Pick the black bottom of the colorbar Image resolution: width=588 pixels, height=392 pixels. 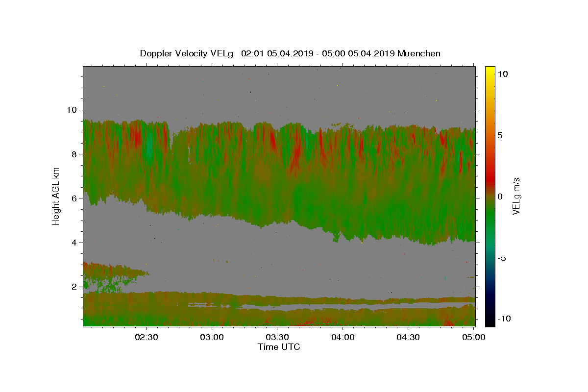point(490,322)
